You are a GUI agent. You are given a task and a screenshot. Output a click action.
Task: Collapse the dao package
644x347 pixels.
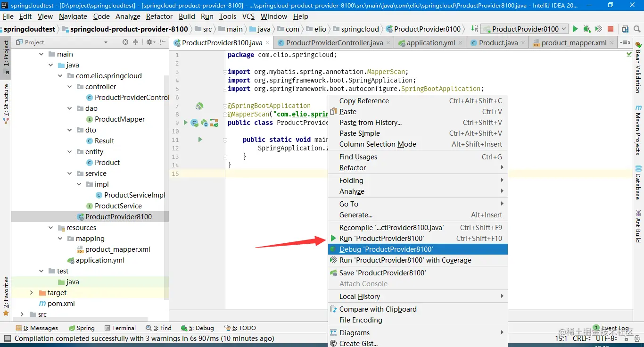click(69, 108)
